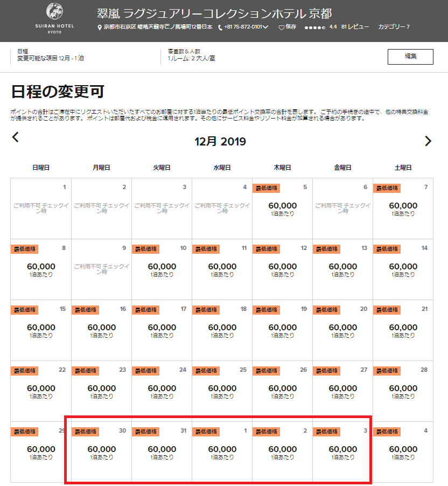
Task: Go to the next month with the right arrow
Action: [x=428, y=141]
